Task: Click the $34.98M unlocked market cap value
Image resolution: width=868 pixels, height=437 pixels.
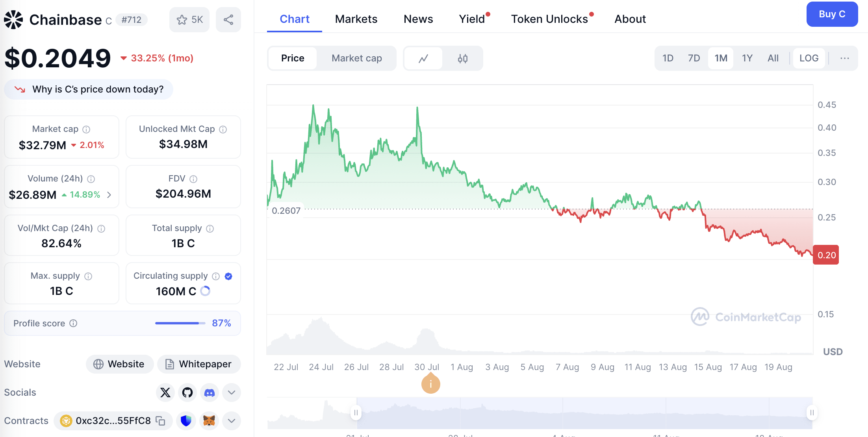Action: 183,144
